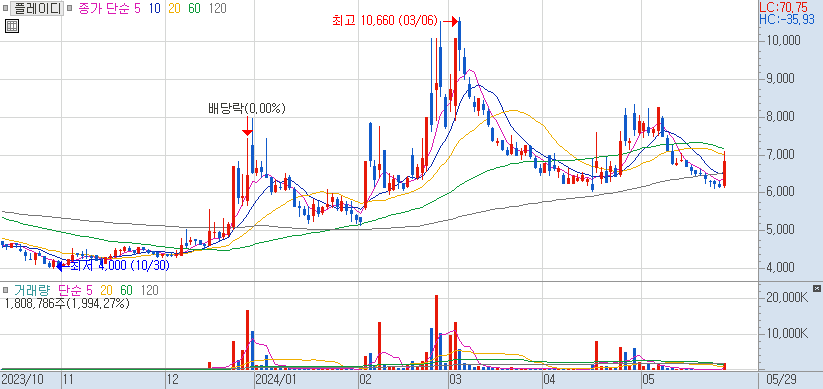Image resolution: width=823 pixels, height=389 pixels.
Task: Click the 최저 4,000 (10/30) low marker
Action: 119,266
